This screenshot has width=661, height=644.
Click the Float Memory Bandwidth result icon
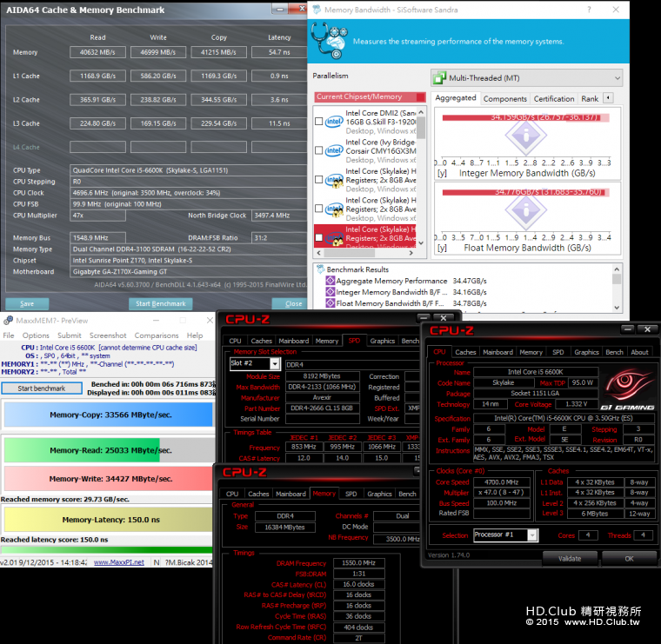click(x=330, y=303)
